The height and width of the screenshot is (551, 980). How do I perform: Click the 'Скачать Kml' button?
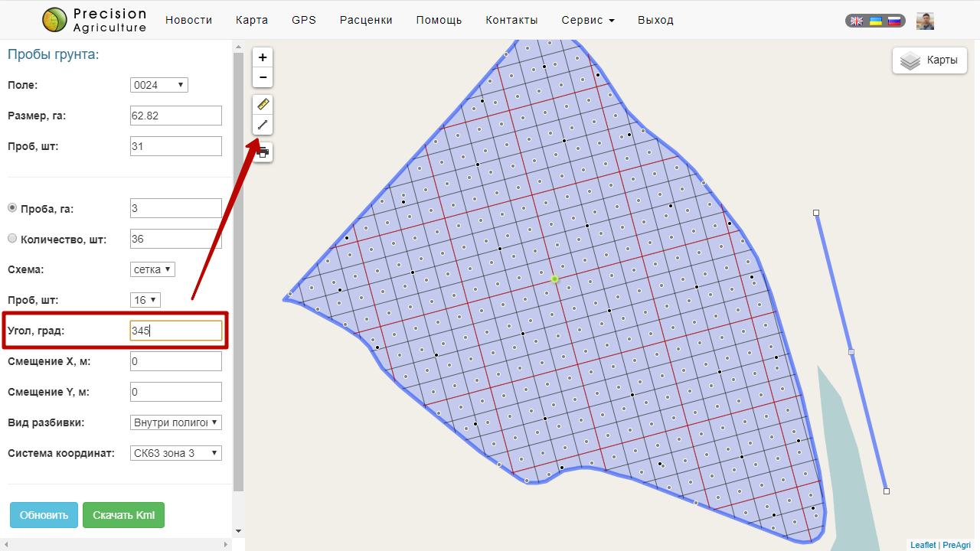click(x=123, y=515)
